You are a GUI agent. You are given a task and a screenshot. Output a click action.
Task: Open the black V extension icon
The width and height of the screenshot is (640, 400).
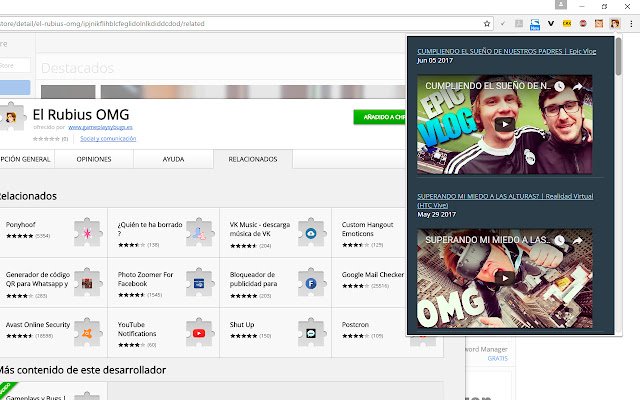551,24
